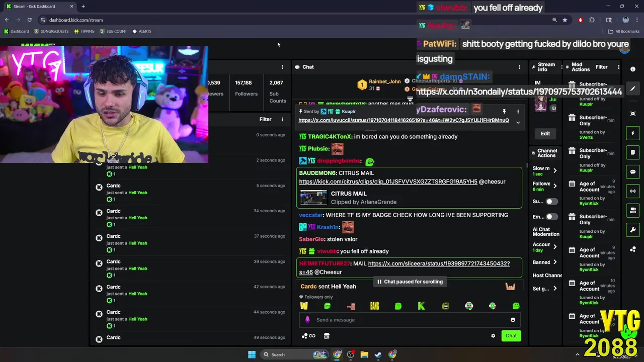The height and width of the screenshot is (362, 644).
Task: Open pinned message three-dot options
Action: click(x=518, y=111)
